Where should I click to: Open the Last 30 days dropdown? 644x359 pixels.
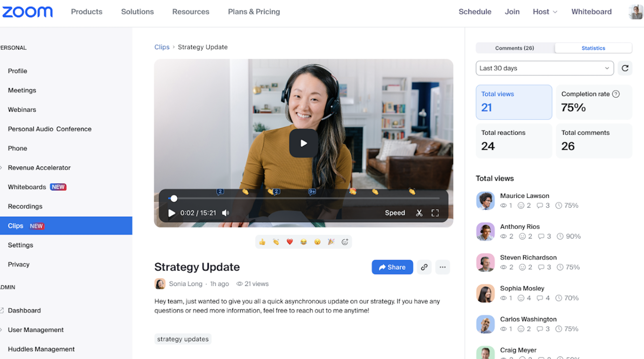545,68
